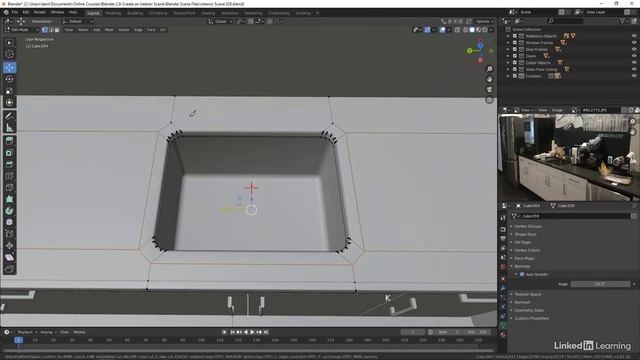Image resolution: width=640 pixels, height=360 pixels.
Task: Toggle camera view icon in viewport
Action: pos(489,89)
